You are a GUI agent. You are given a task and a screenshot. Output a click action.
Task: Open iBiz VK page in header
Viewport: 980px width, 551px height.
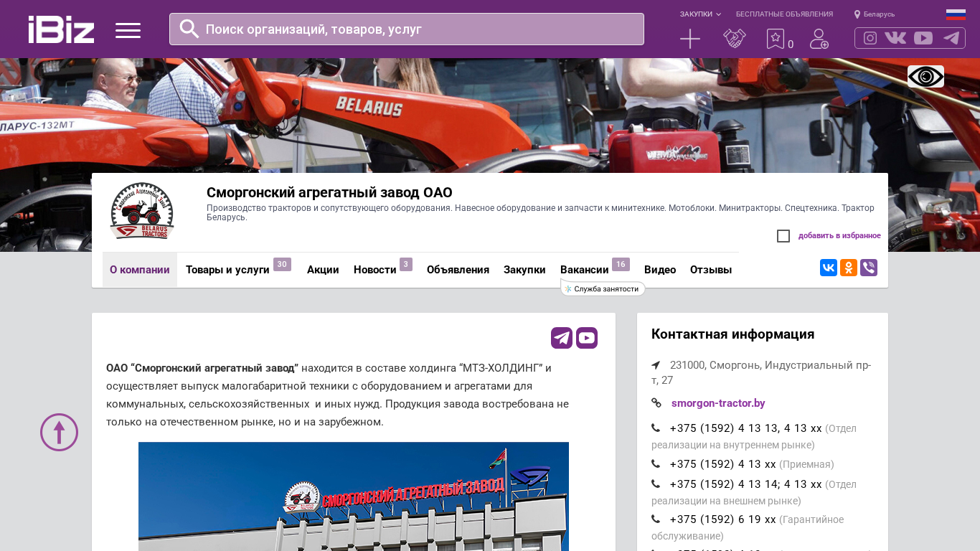895,38
